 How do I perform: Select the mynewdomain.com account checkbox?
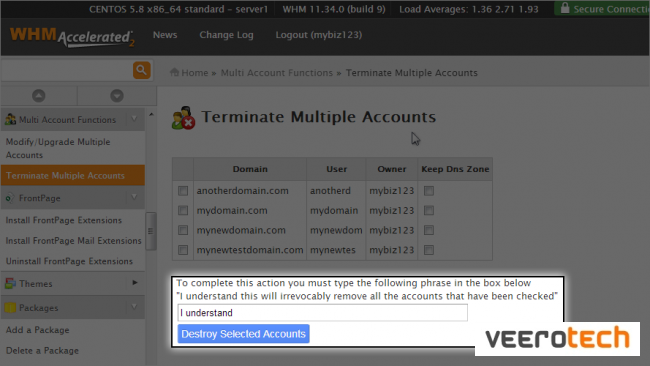point(183,230)
